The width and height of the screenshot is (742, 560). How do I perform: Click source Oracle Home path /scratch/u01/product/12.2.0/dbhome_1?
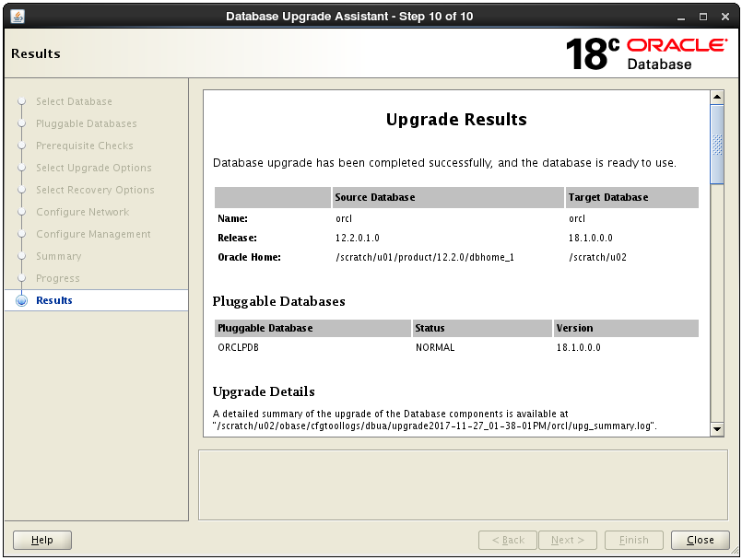click(x=425, y=257)
